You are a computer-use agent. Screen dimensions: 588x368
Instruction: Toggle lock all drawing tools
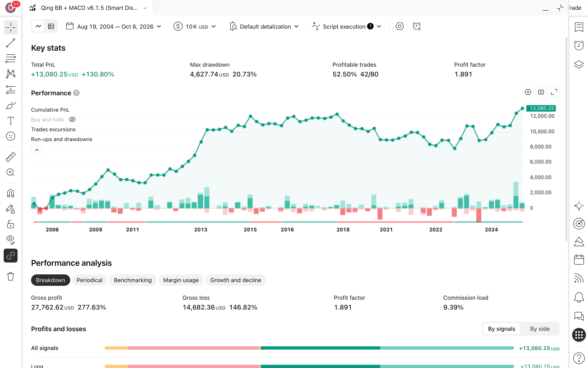coord(11,224)
